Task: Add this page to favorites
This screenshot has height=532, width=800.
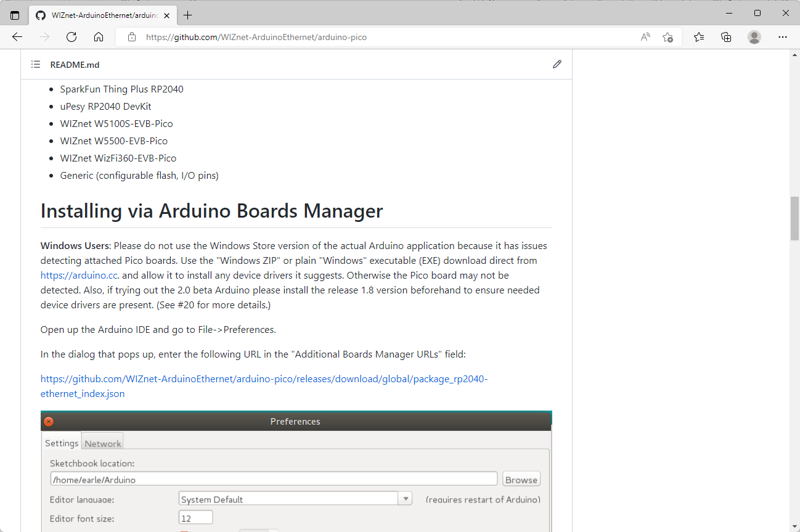Action: (667, 37)
